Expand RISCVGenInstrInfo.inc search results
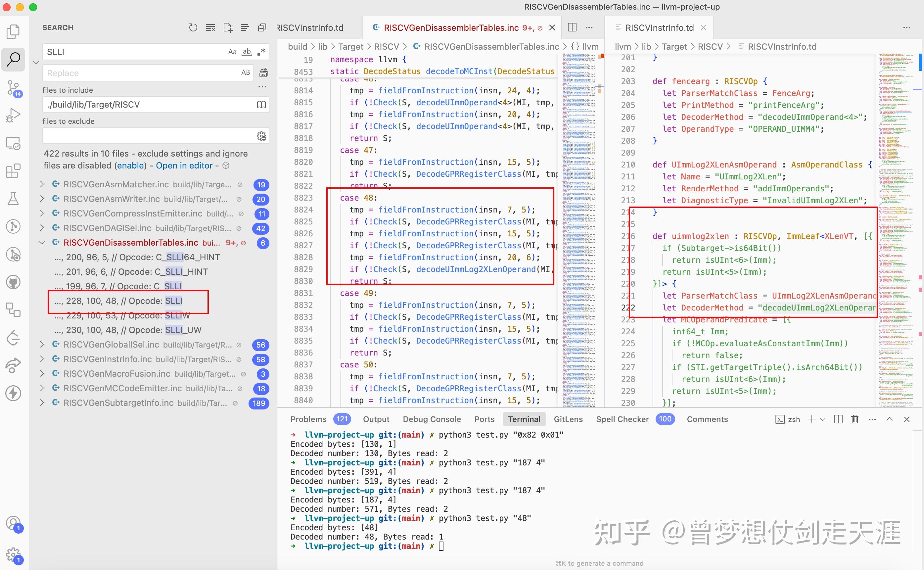Viewport: 924px width, 570px height. [x=42, y=359]
